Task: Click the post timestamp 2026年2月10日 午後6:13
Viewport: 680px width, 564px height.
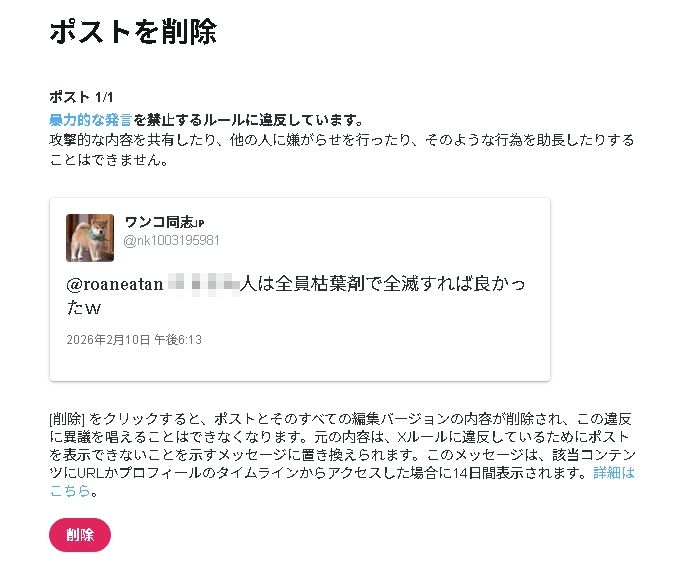Action: click(x=134, y=340)
